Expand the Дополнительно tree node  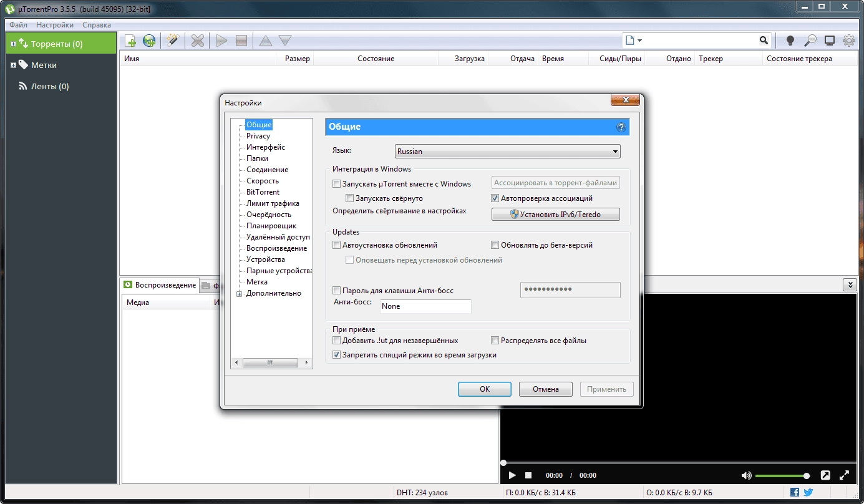[239, 294]
